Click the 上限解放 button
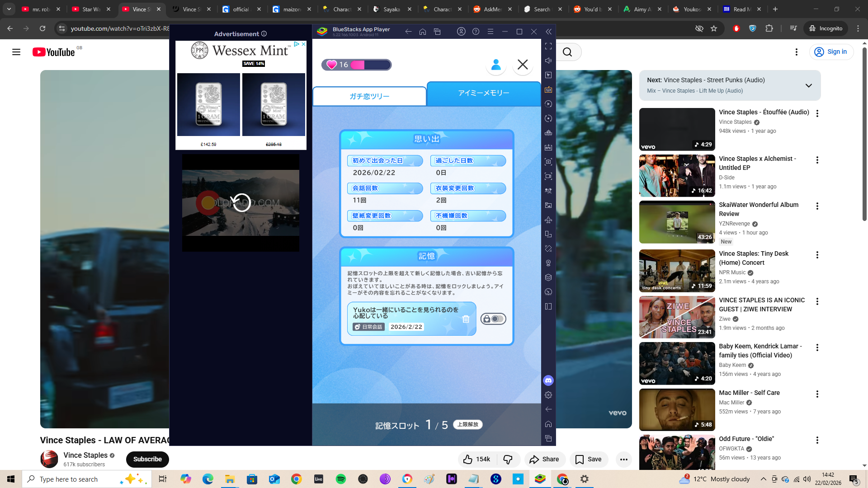Screen dimensions: 868x488 [x=468, y=425]
